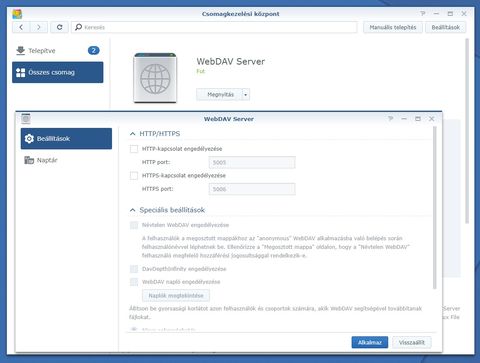
Task: Click the WebDAV Server package icon
Action: tap(155, 78)
